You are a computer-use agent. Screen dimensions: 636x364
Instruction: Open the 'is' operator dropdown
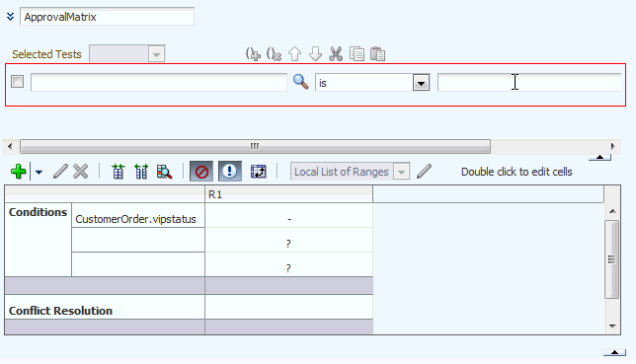click(x=421, y=83)
